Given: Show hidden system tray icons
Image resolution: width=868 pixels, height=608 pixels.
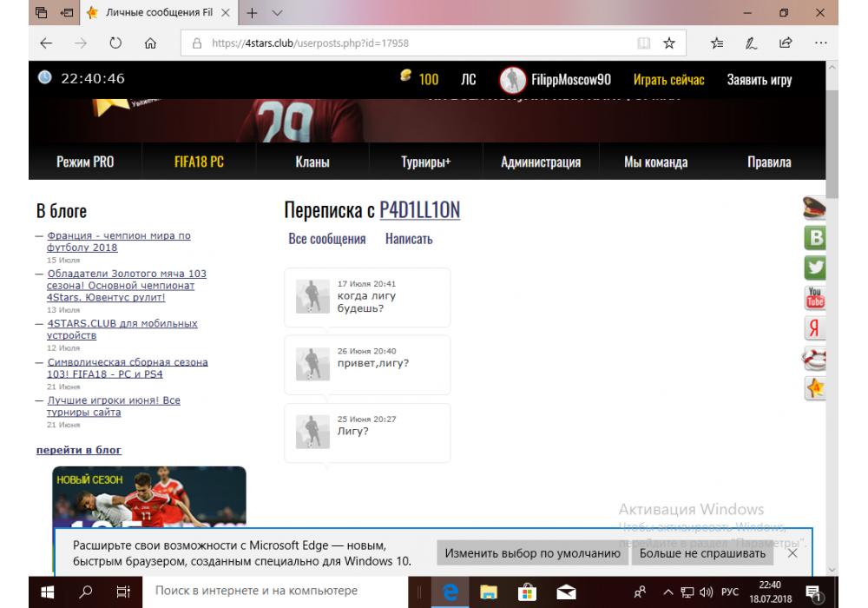Looking at the screenshot, I should tap(664, 591).
